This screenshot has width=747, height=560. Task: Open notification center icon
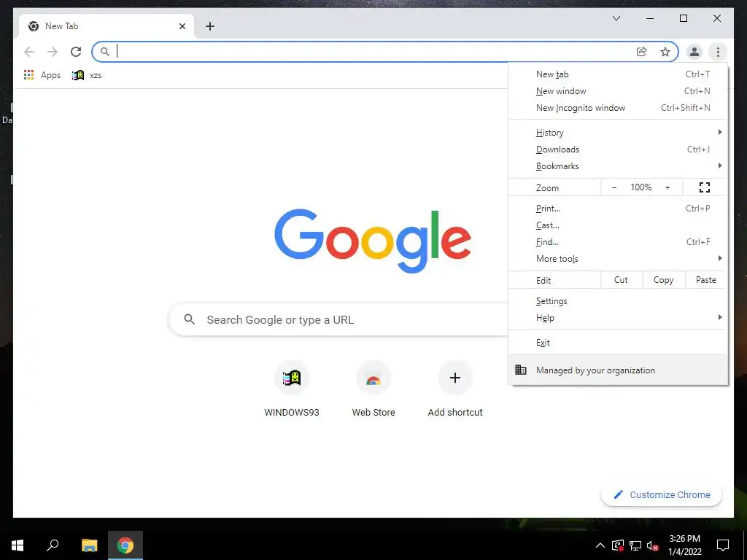[x=723, y=545]
